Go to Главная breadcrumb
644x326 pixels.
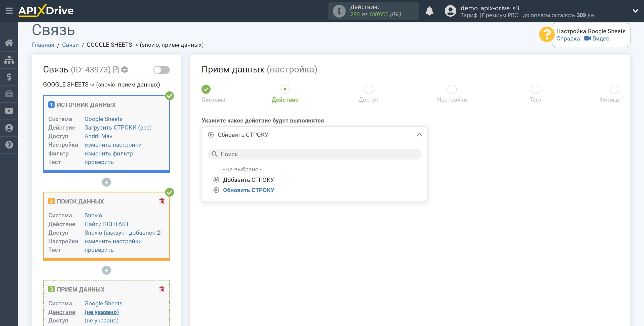(43, 45)
